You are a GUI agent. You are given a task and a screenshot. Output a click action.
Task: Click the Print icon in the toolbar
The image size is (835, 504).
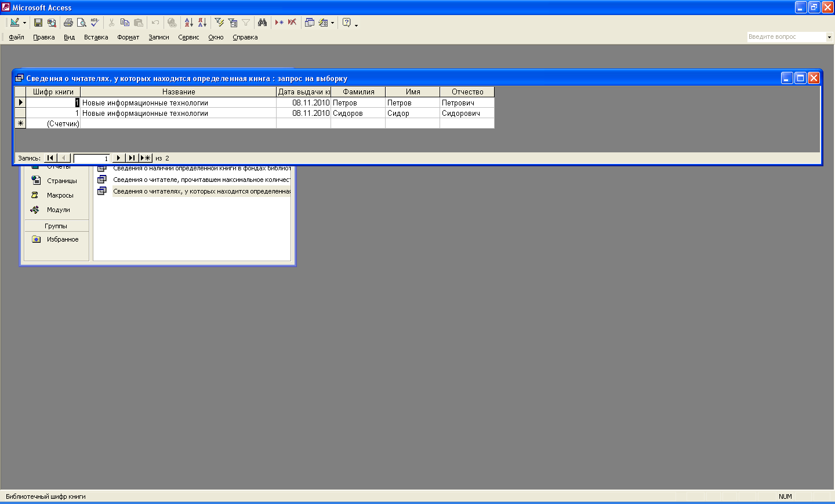point(68,23)
